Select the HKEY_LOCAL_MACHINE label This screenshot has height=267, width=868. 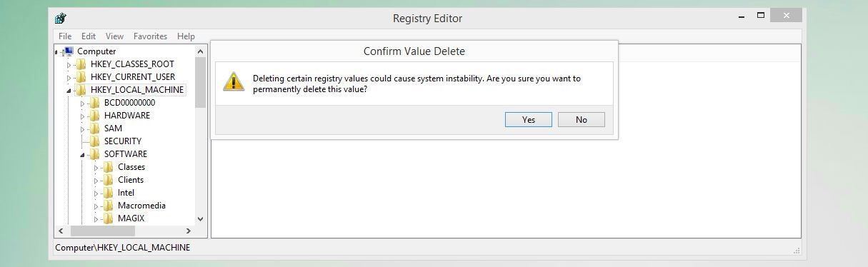(x=137, y=90)
